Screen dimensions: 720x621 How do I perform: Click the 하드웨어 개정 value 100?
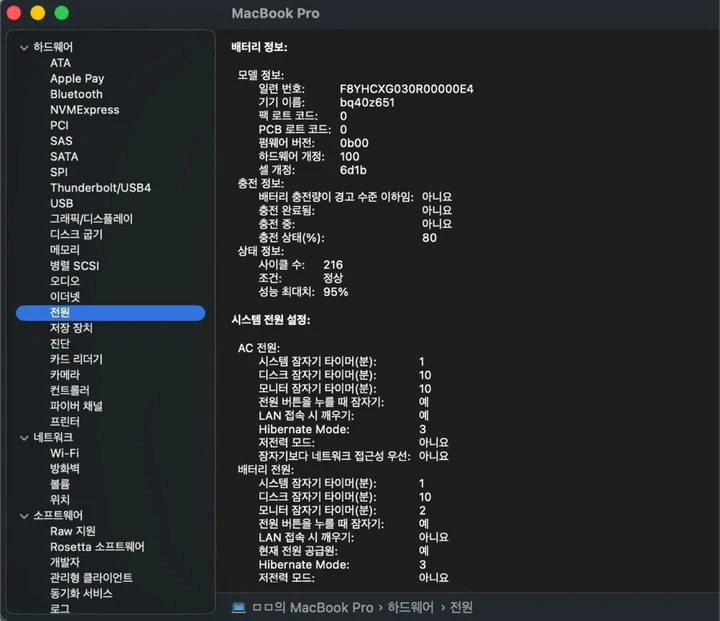349,157
